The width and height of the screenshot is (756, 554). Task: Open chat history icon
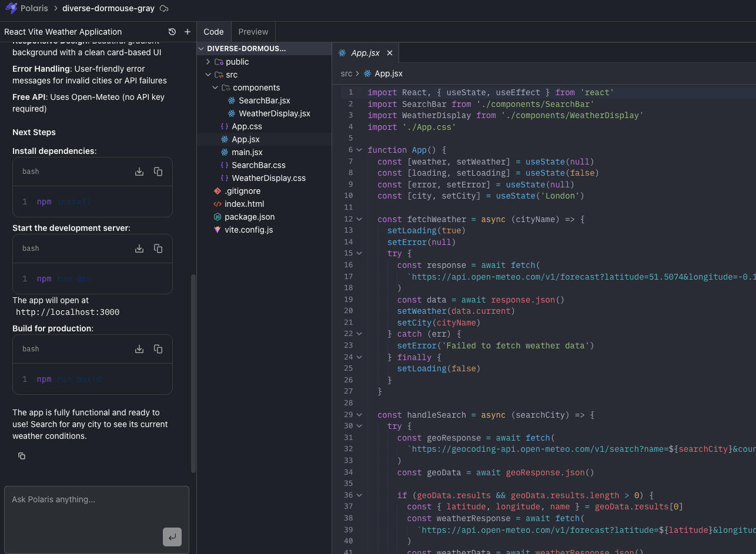[172, 32]
